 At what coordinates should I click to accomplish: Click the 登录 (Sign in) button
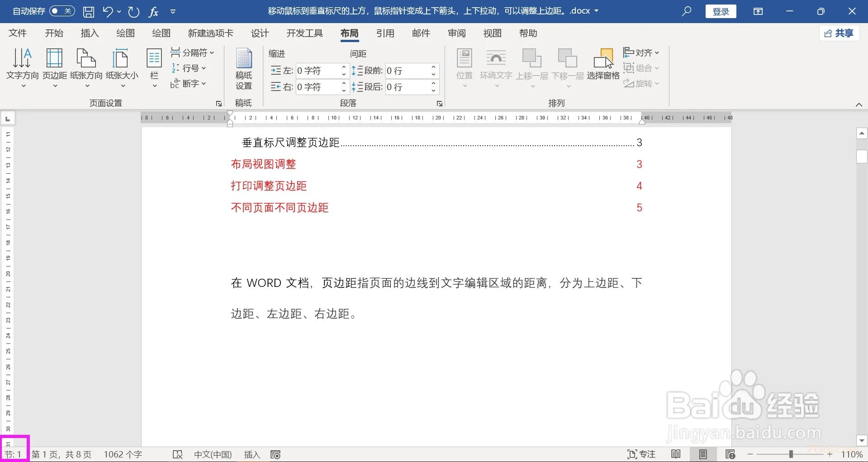tap(721, 11)
